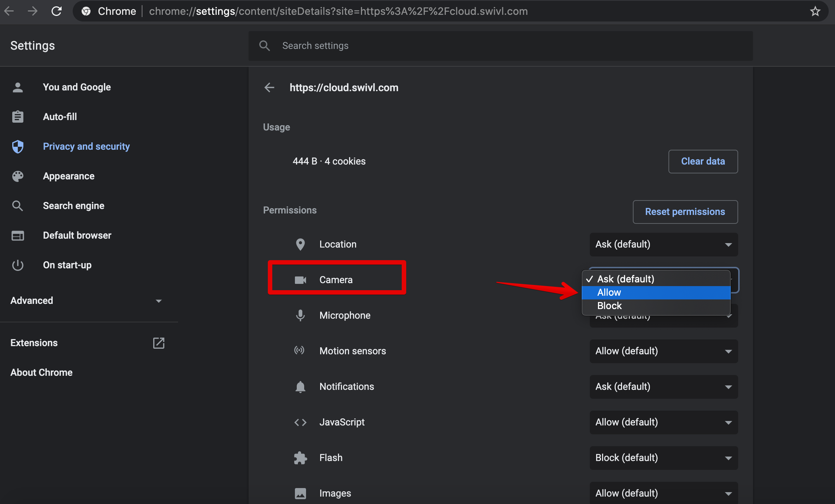The height and width of the screenshot is (504, 835).
Task: Click the Search settings field
Action: [x=500, y=46]
